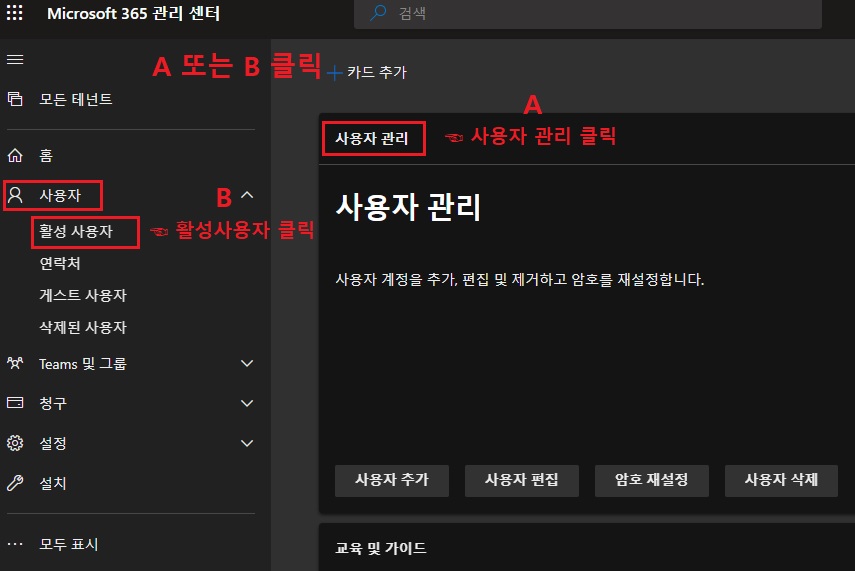This screenshot has width=855, height=571.
Task: Click 모두 표시 to show all
Action: 69,544
